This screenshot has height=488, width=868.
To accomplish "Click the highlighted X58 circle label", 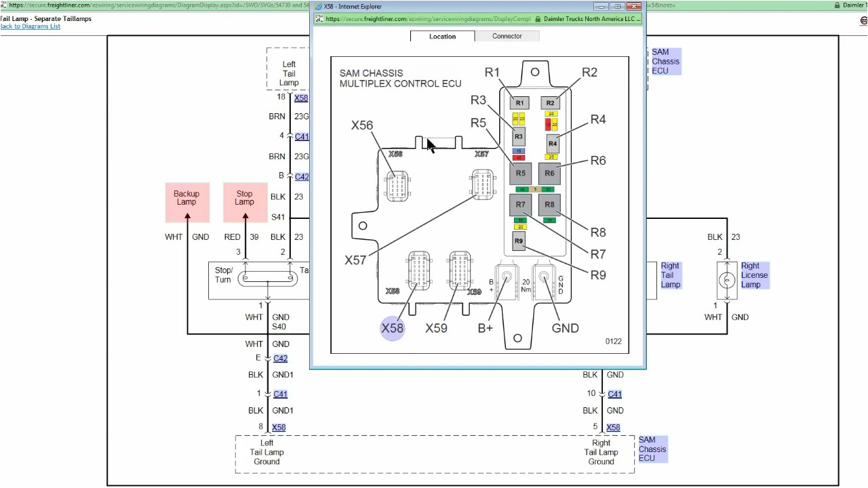I will click(x=393, y=329).
